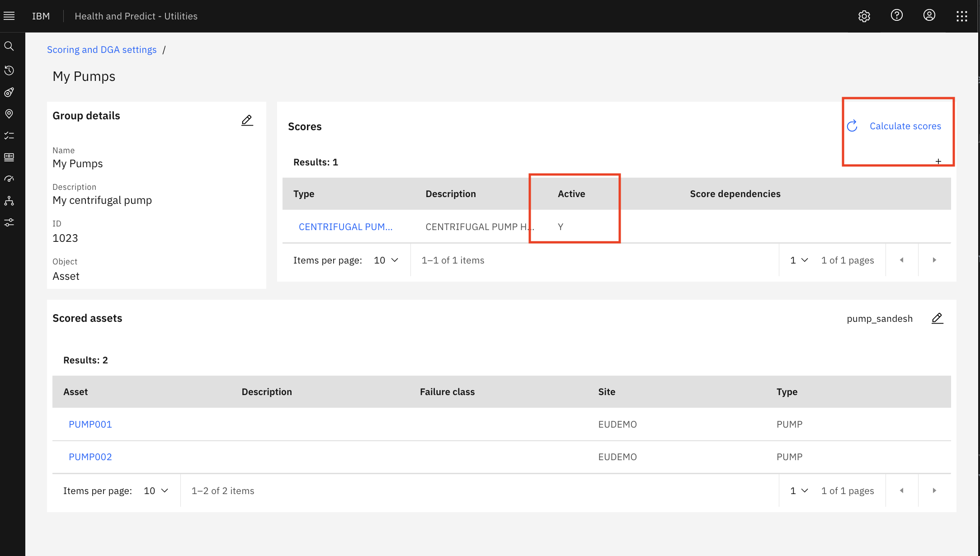Click the Y active value cell
Viewport: 980px width, 556px height.
click(x=561, y=227)
